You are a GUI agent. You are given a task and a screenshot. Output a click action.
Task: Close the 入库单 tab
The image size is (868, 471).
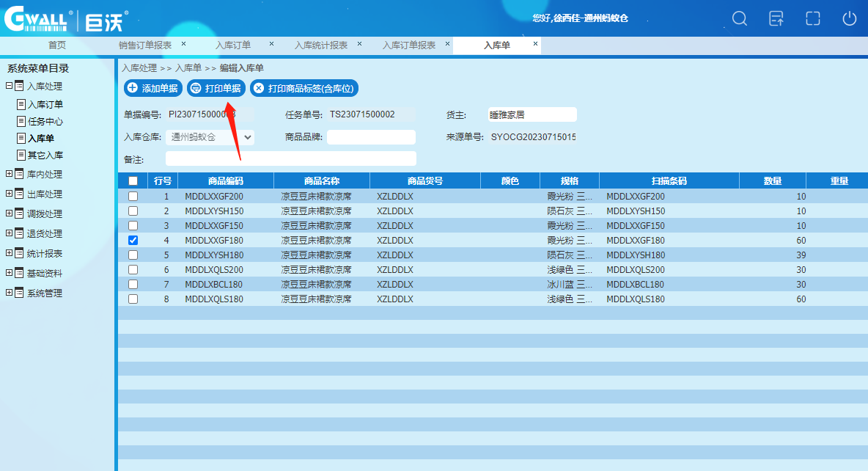(x=535, y=44)
